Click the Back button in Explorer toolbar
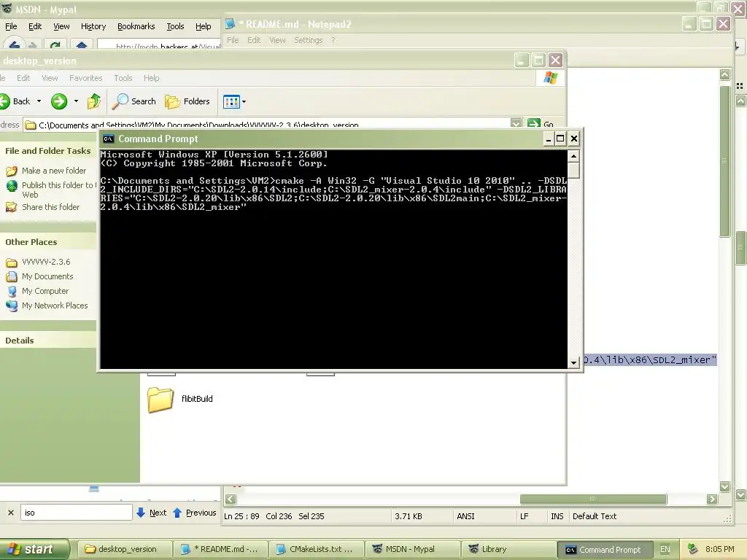Image resolution: width=747 pixels, height=560 pixels. 16,101
